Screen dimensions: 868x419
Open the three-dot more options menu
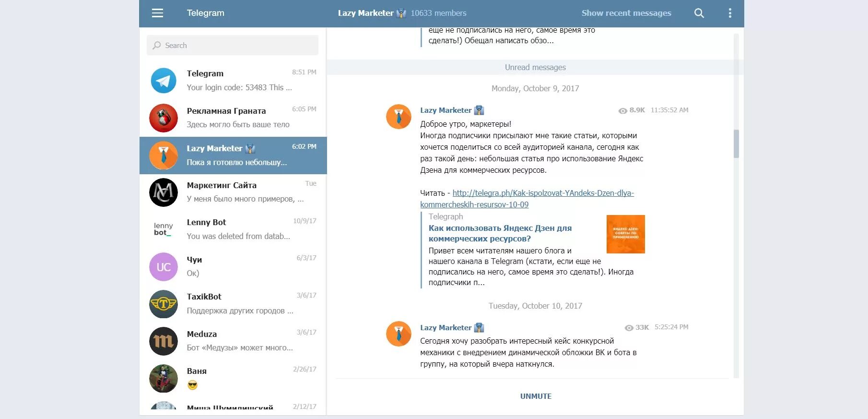[730, 13]
